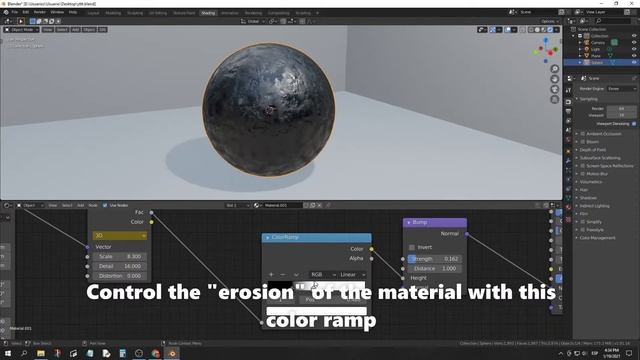The height and width of the screenshot is (360, 640).
Task: Collapse the ColorRamp node
Action: pyautogui.click(x=268, y=237)
